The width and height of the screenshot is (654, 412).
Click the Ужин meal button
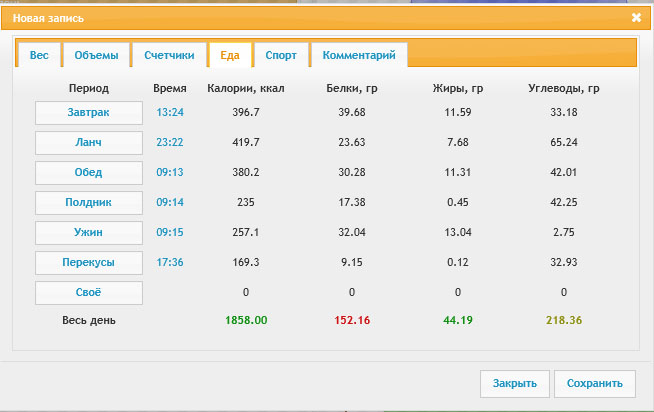[89, 232]
